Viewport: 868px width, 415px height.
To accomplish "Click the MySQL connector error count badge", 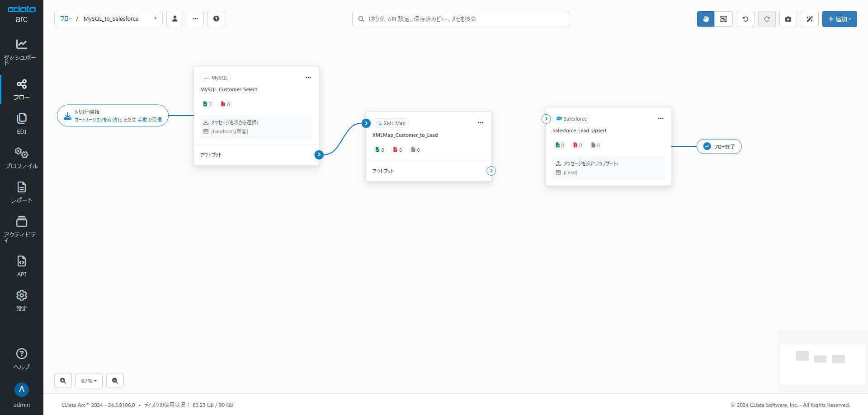I will click(226, 104).
